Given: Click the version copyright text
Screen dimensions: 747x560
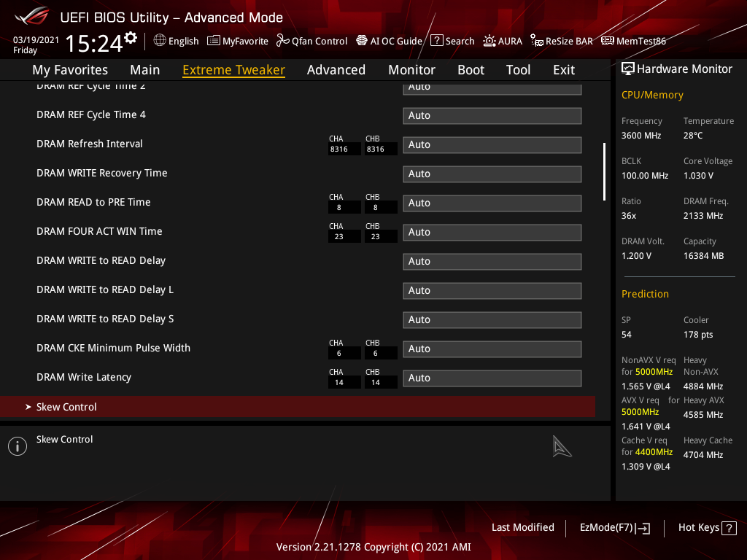Looking at the screenshot, I should (x=373, y=547).
